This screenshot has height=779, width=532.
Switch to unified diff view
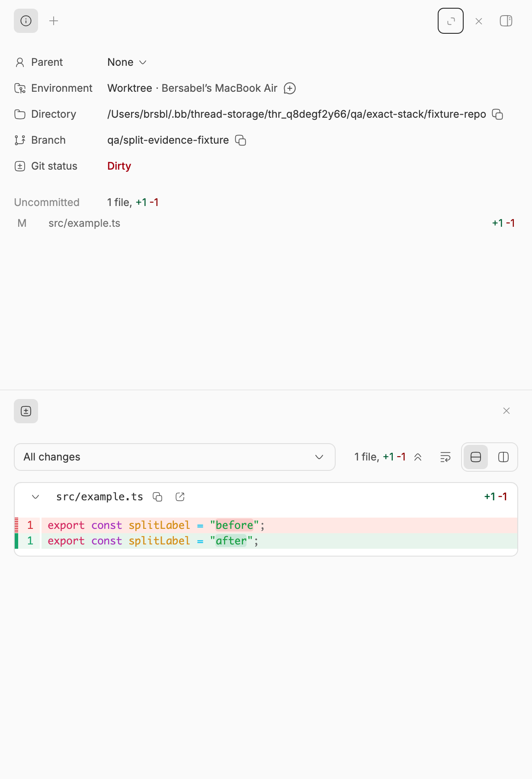point(476,457)
